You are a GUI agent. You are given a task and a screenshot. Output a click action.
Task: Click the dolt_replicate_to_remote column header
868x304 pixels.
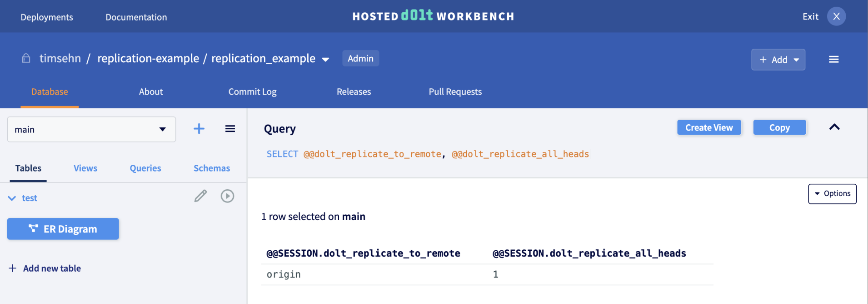(363, 253)
